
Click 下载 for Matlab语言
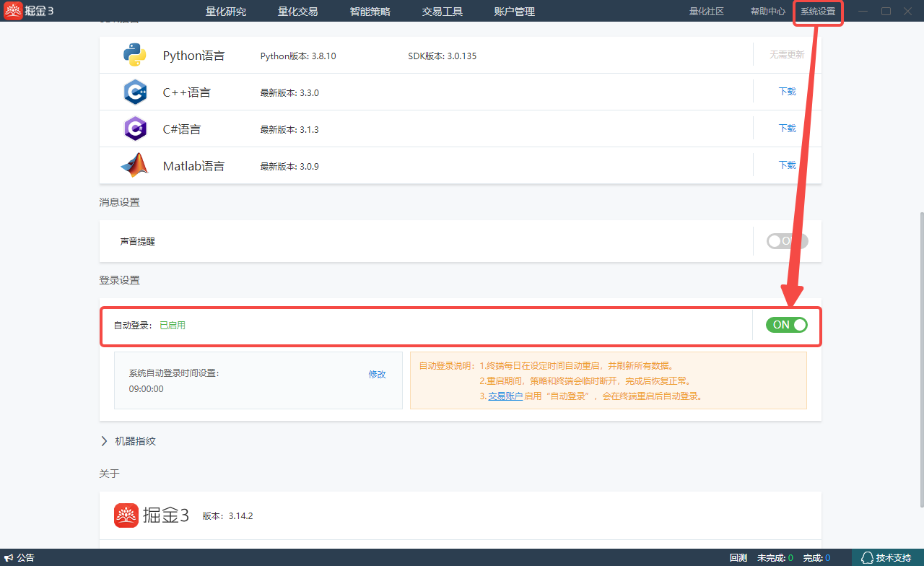[x=788, y=165]
